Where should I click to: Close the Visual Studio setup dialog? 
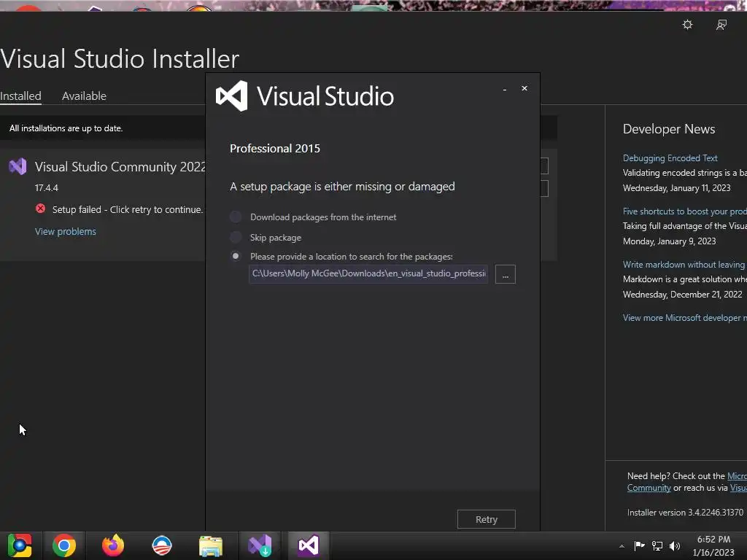click(x=525, y=88)
